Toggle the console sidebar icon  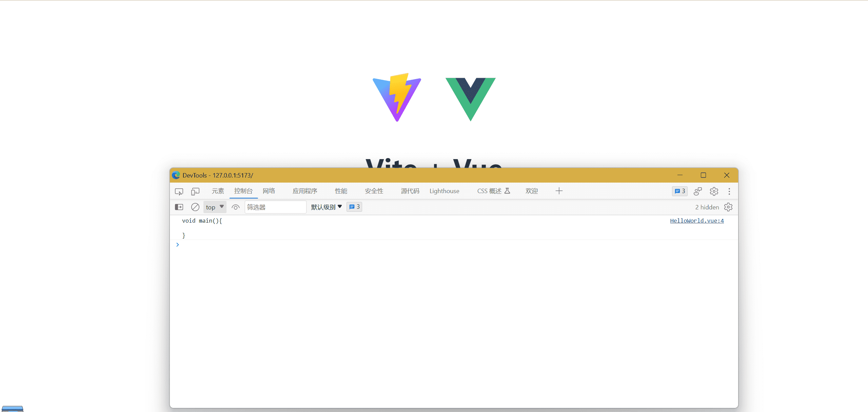[179, 207]
